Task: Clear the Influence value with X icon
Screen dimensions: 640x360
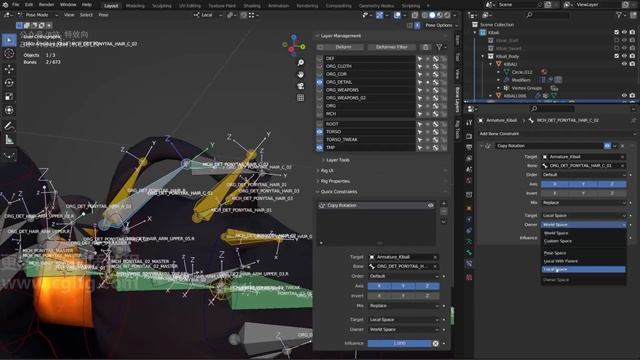Action: pyautogui.click(x=436, y=343)
